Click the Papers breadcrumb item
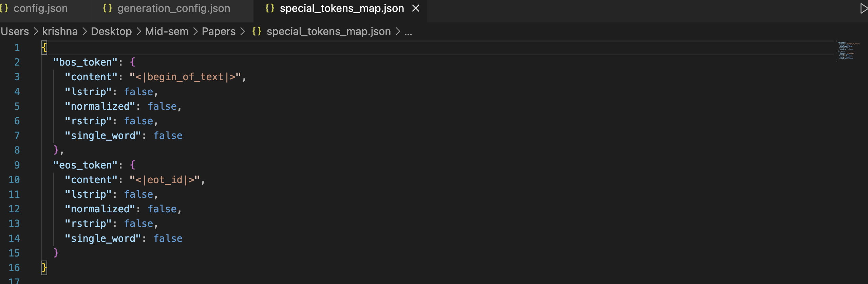 (219, 31)
